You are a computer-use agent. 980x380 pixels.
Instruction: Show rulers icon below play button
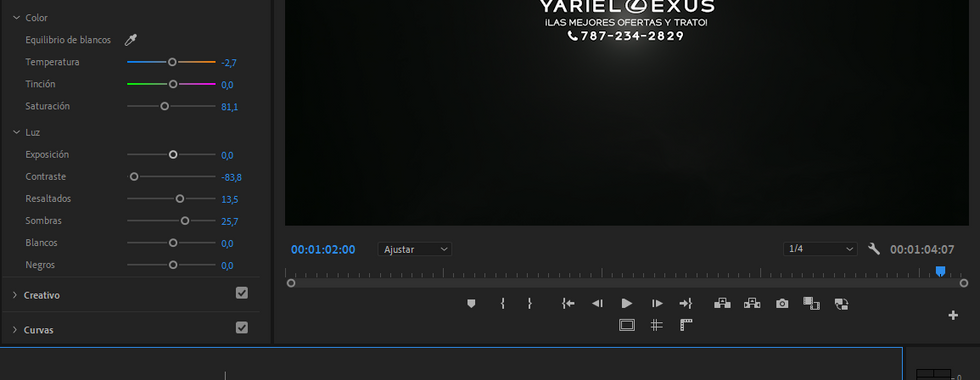(686, 325)
